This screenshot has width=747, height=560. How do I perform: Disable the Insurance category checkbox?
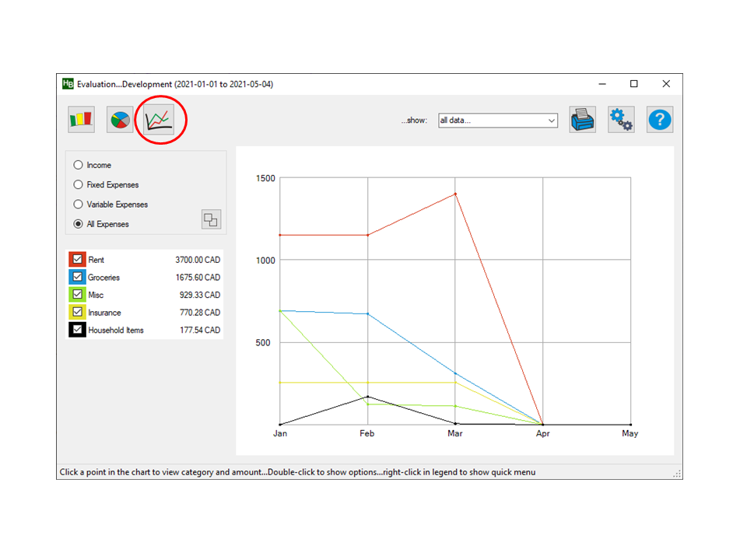click(x=77, y=313)
